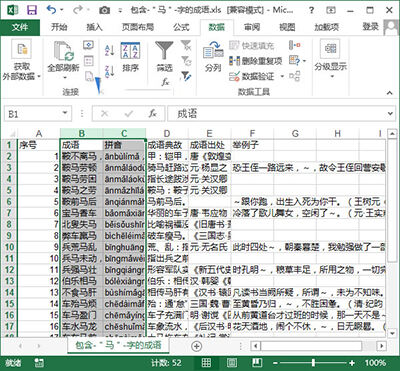Expand the Name Box dropdown arrow
This screenshot has width=400, height=371.
(65, 114)
